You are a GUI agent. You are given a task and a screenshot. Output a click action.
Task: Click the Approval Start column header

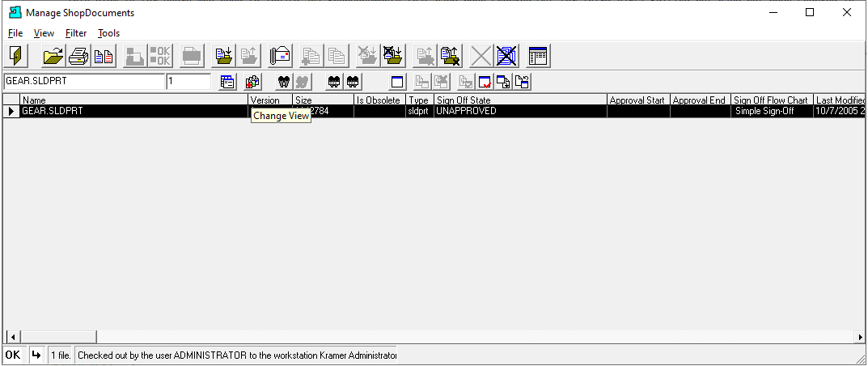point(638,100)
